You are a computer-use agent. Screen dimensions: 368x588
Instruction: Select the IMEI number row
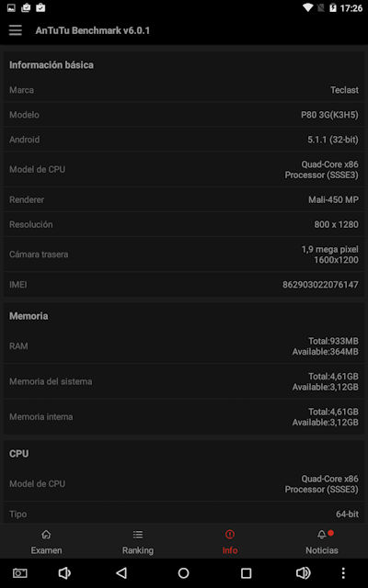(184, 285)
